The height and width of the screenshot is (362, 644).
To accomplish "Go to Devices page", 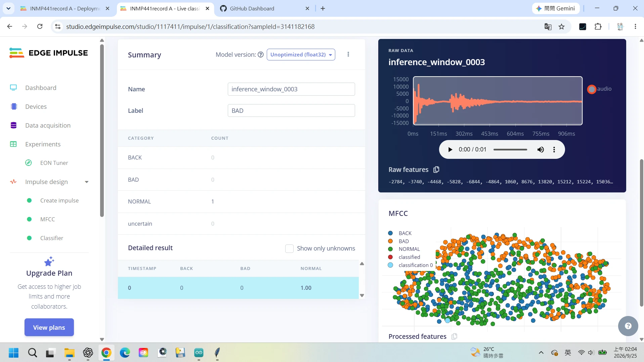I will [36, 106].
